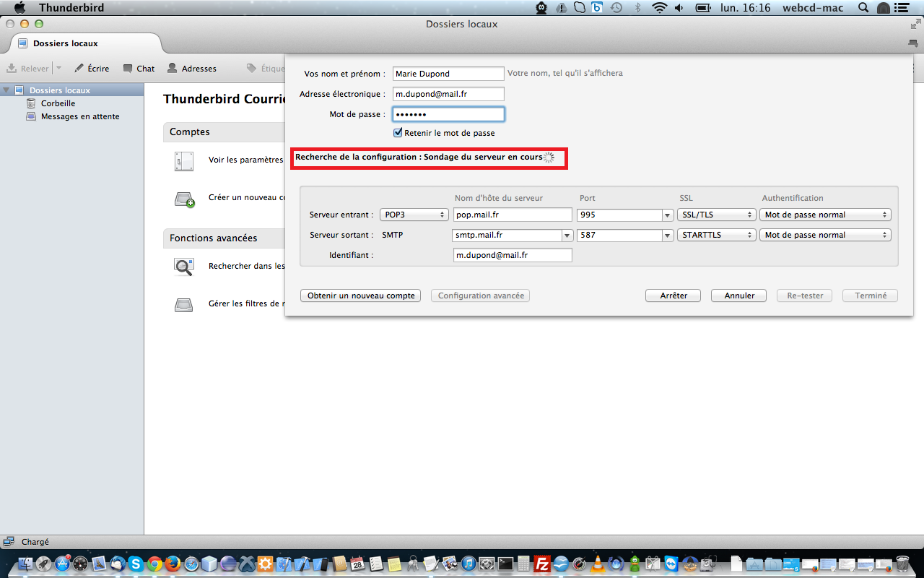This screenshot has width=924, height=578.
Task: Collapse the Dossiers locaux tree triangle
Action: point(6,90)
